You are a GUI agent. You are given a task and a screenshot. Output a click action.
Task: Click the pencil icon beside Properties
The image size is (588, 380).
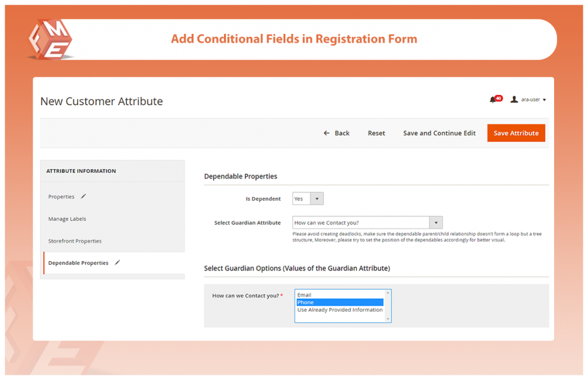coord(83,196)
